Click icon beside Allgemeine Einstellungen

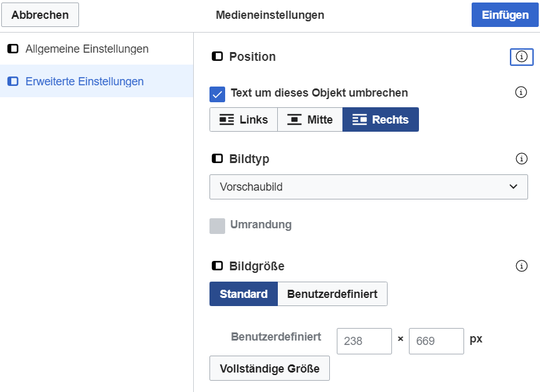pos(13,49)
